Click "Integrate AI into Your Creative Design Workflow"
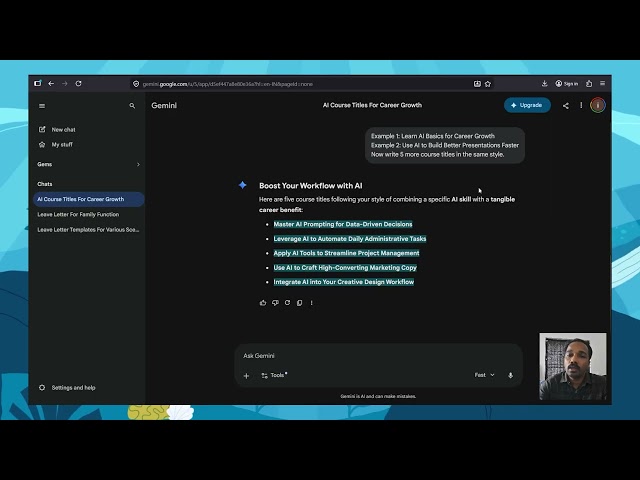The width and height of the screenshot is (640, 480). [344, 282]
